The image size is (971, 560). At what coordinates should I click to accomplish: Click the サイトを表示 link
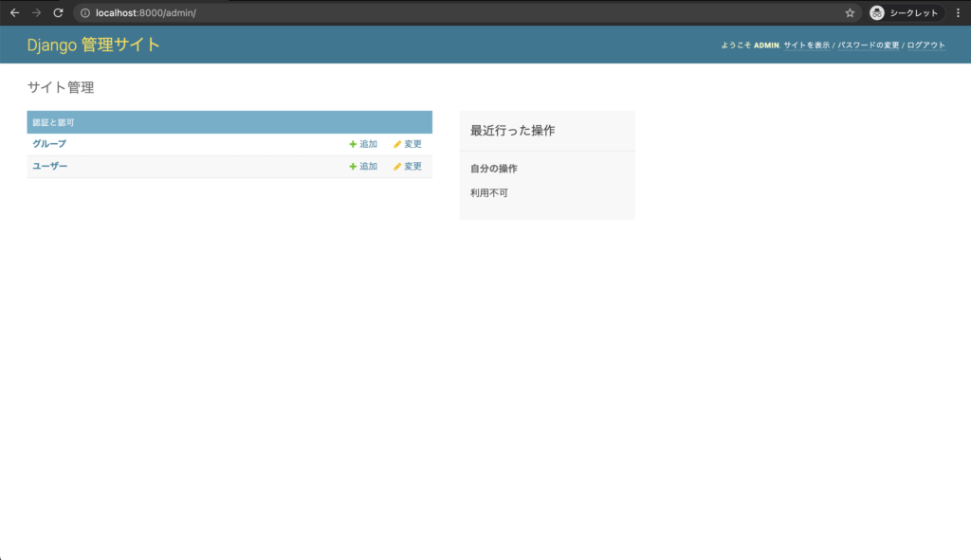[806, 45]
